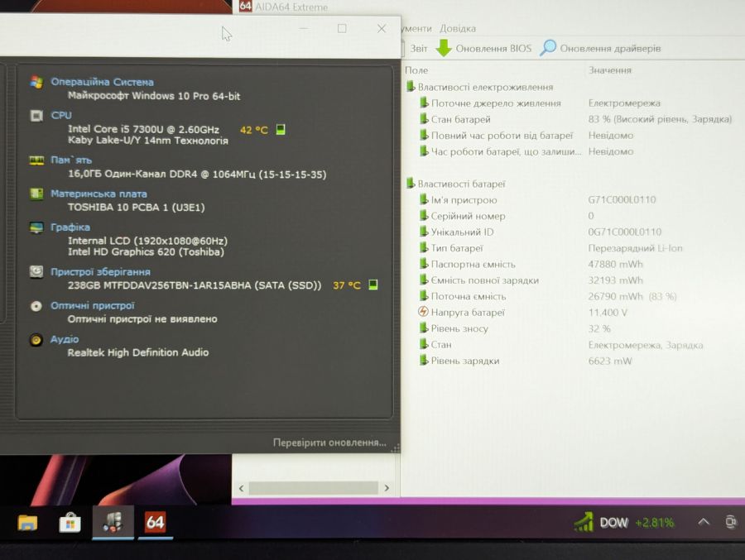The height and width of the screenshot is (560, 745).
Task: Maximize the Speccy window
Action: pyautogui.click(x=342, y=28)
